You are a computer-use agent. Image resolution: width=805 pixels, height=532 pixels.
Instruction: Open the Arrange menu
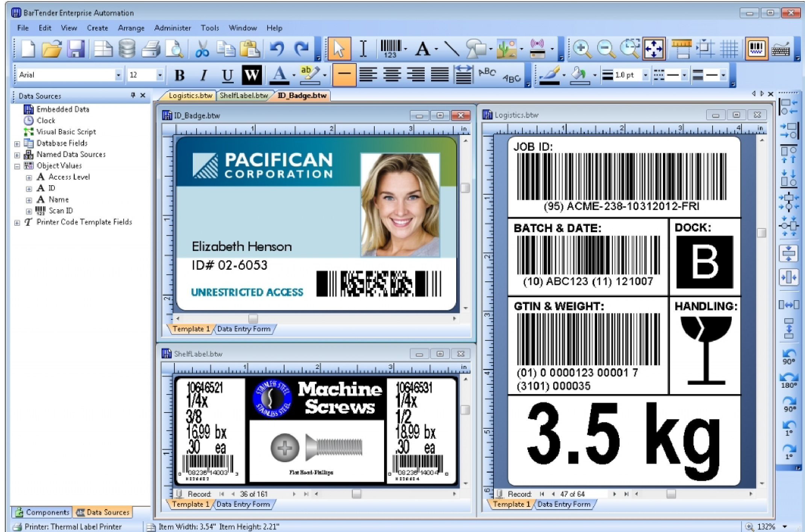click(x=131, y=28)
